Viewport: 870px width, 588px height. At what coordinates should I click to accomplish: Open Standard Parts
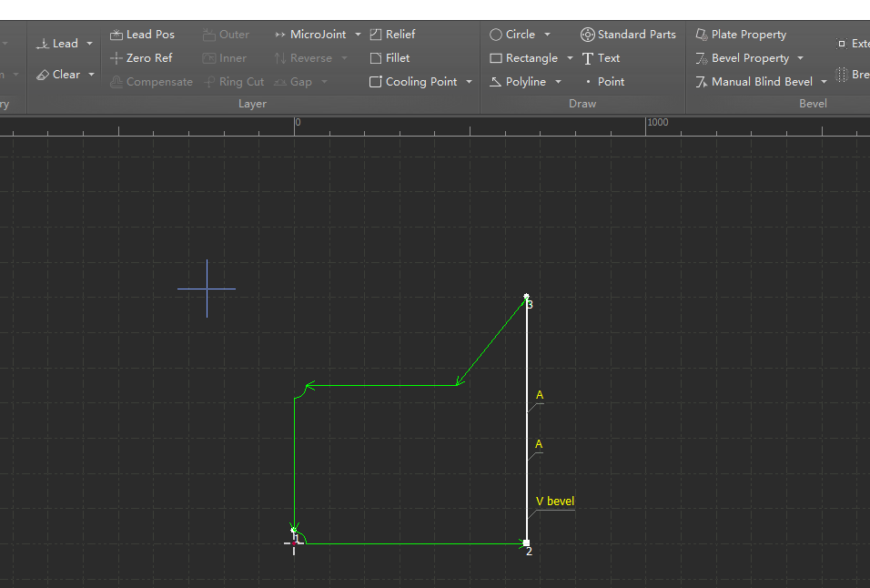tap(628, 35)
